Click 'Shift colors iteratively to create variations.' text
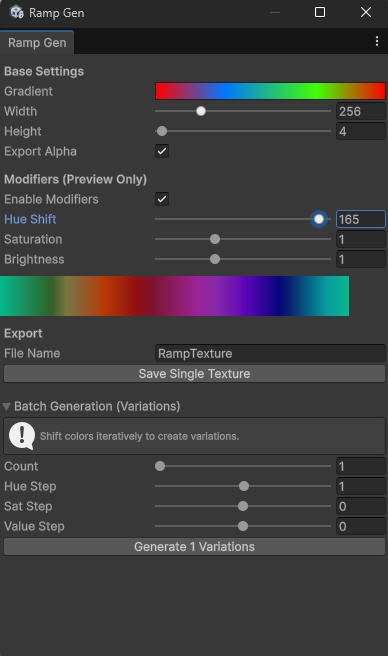Image resolution: width=388 pixels, height=656 pixels. click(139, 436)
